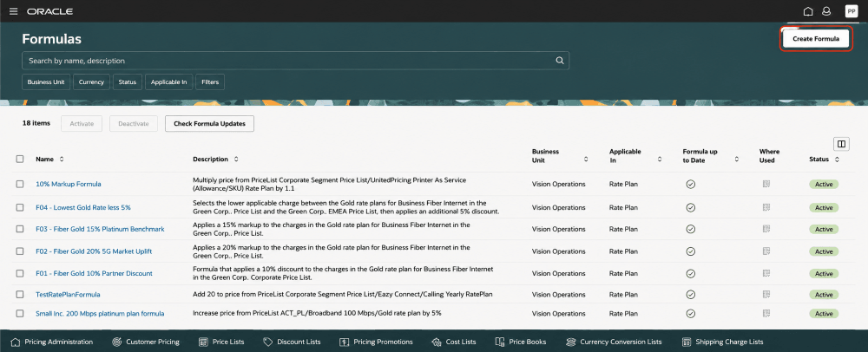Open Shipping Charge Lists tab

point(722,342)
